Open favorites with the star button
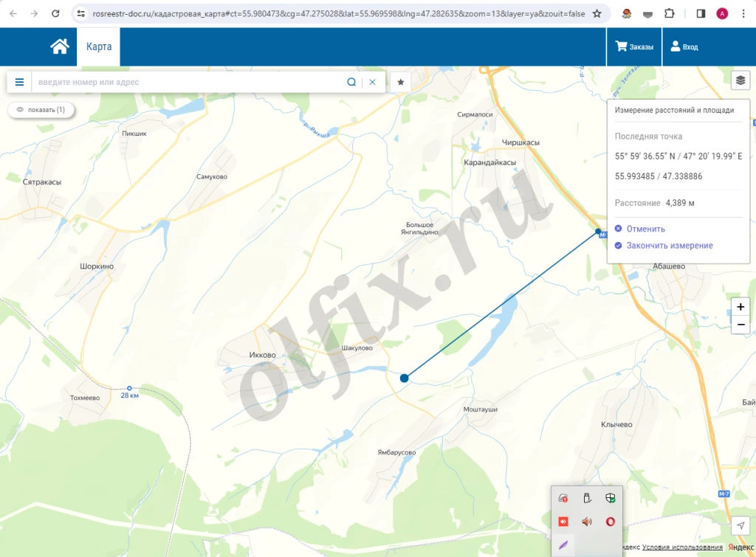The image size is (756, 557). click(x=401, y=82)
